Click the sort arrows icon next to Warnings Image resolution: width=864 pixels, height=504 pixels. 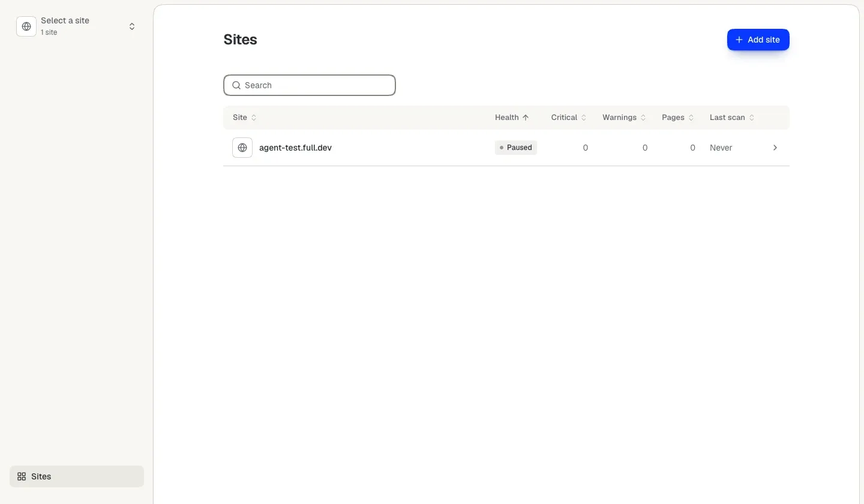click(643, 118)
